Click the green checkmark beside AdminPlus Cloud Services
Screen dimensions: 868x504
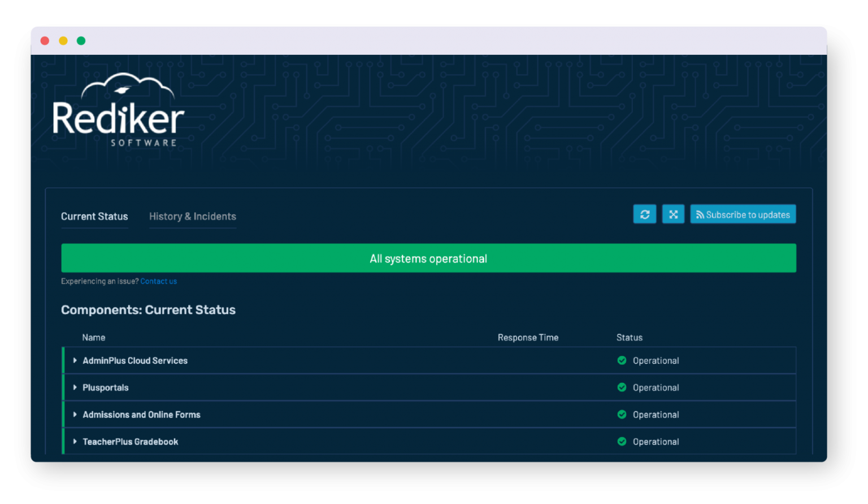point(622,360)
